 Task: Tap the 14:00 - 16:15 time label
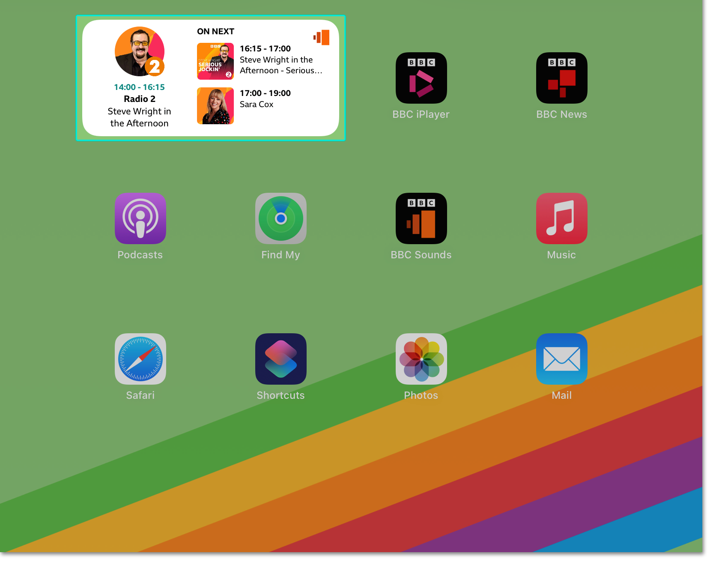140,87
